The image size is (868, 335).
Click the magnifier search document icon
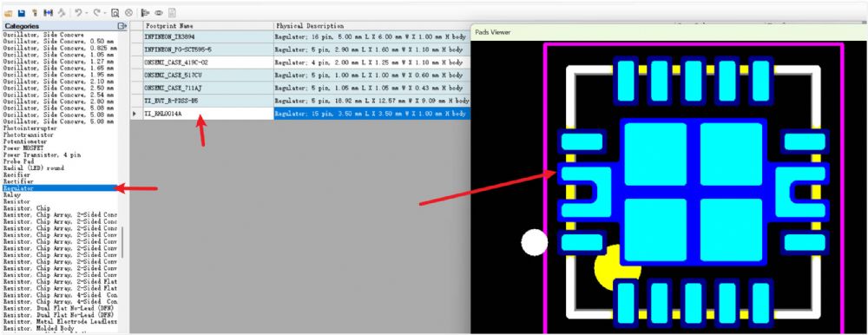point(115,13)
